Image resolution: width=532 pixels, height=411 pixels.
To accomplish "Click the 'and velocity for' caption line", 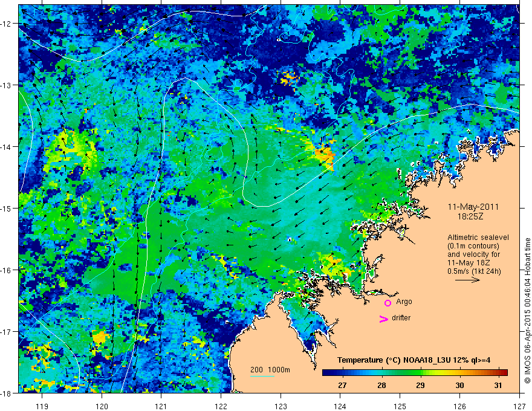I will point(473,254).
